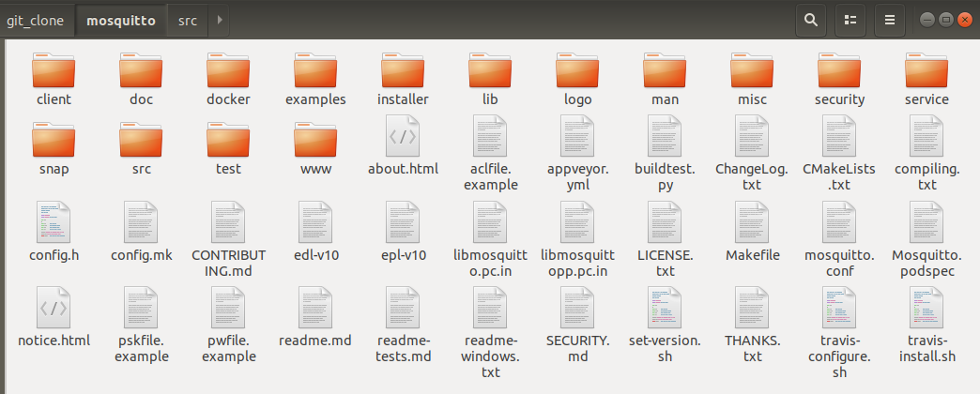
Task: Open the src folder icon
Action: 141,141
